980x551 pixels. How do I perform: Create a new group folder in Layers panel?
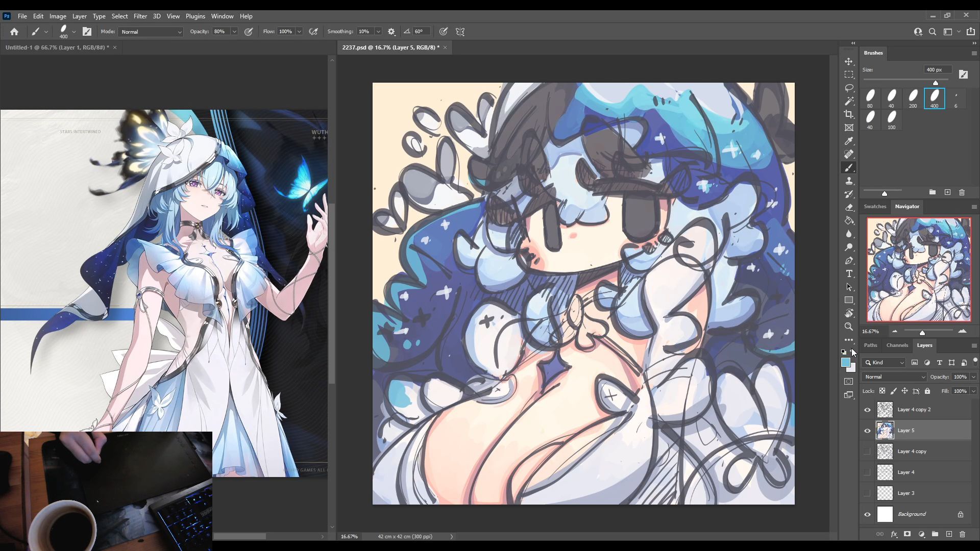coord(935,534)
